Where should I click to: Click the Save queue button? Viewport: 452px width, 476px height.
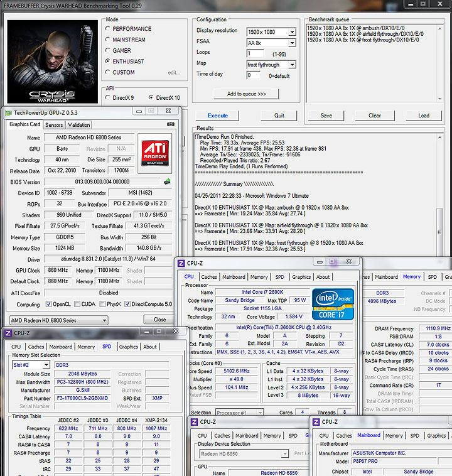(326, 116)
